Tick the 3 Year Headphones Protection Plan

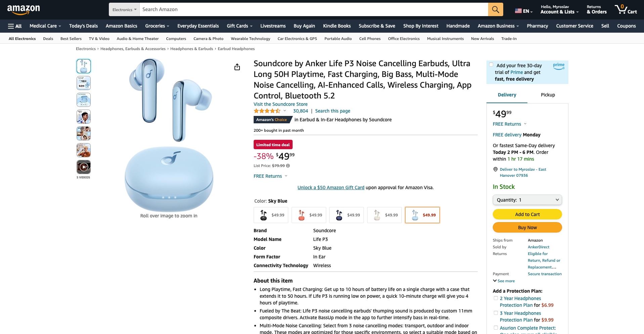[x=496, y=313]
